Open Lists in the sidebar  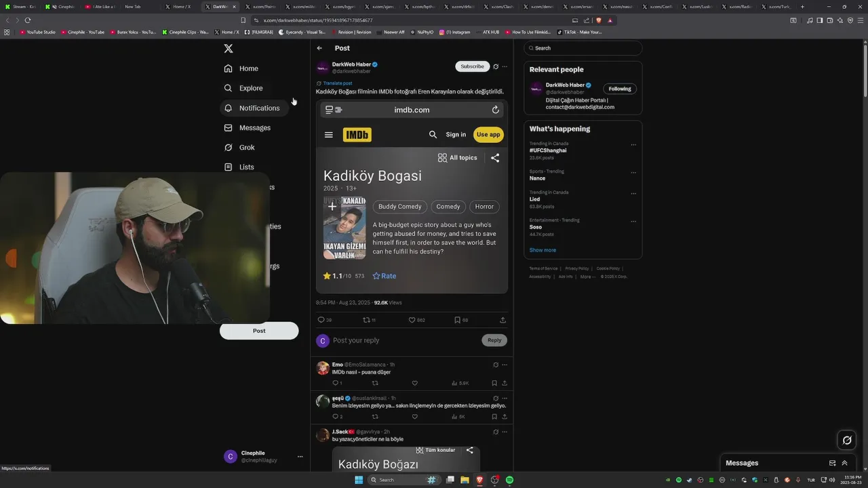[239, 167]
